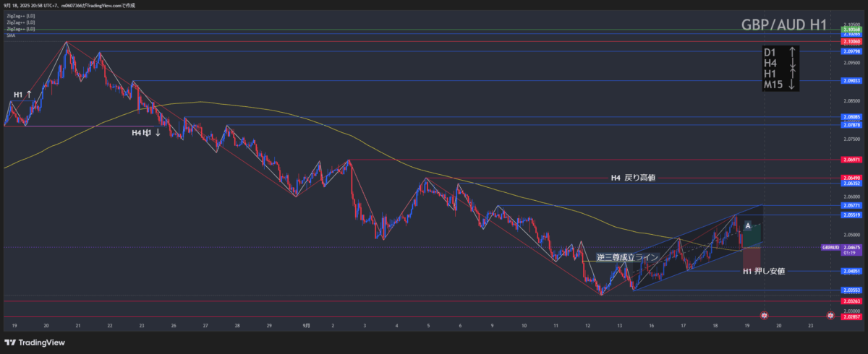Open the economic event icon near date 19
Image resolution: width=868 pixels, height=354 pixels.
pyautogui.click(x=765, y=316)
